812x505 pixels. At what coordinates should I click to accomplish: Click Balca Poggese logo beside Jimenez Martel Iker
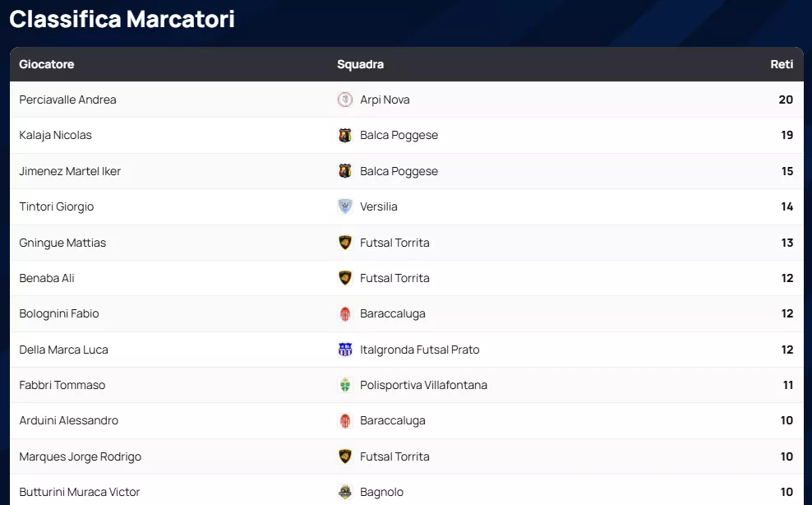point(345,171)
